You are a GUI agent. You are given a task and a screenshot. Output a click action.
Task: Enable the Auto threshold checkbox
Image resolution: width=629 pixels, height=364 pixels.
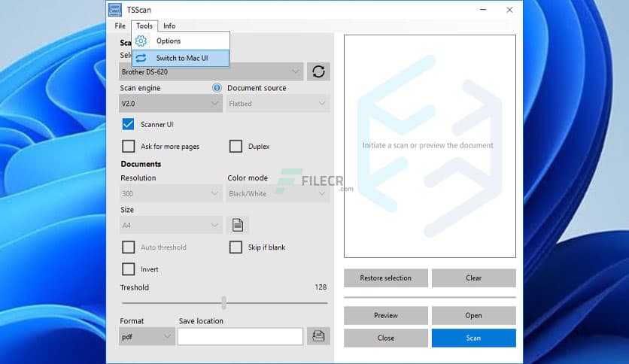128,247
